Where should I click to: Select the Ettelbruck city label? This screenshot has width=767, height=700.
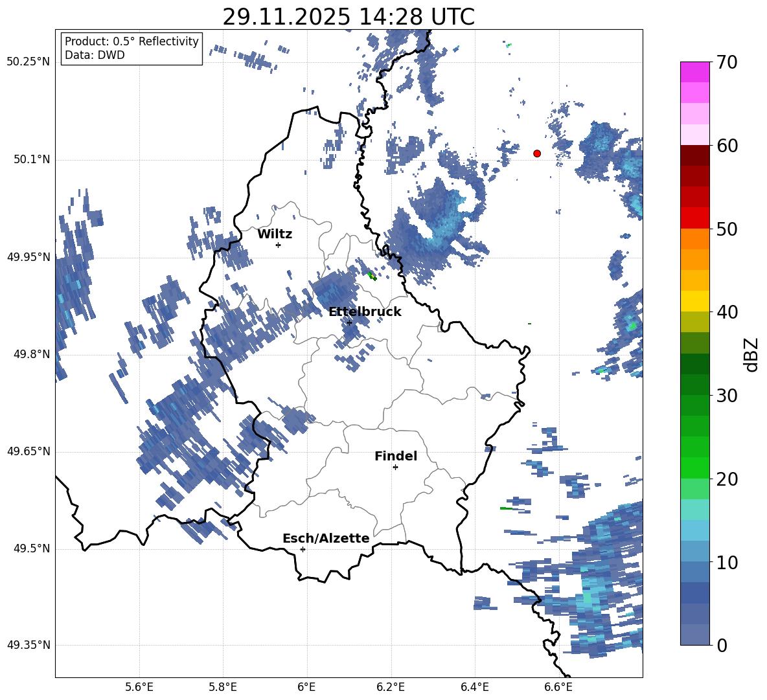[x=365, y=312]
